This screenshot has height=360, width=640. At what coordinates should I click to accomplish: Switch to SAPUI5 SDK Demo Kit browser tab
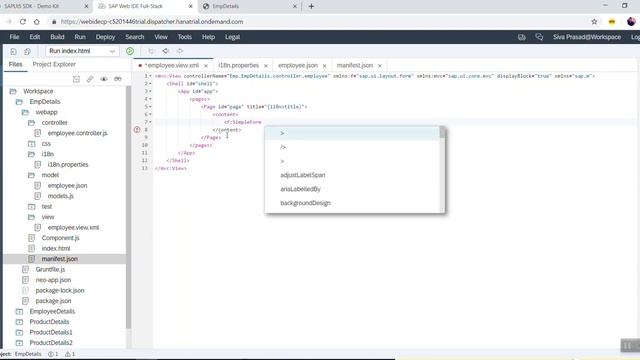pos(31,6)
